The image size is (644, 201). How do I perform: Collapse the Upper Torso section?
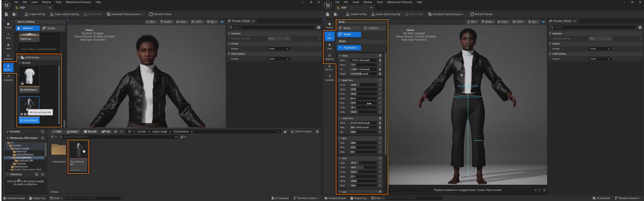pos(340,80)
